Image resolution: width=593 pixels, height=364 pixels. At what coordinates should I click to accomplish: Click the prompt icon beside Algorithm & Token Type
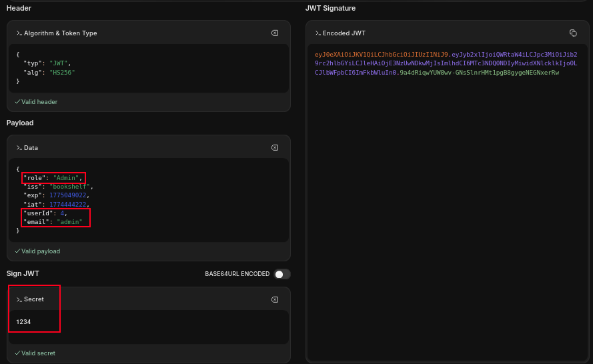tap(19, 33)
